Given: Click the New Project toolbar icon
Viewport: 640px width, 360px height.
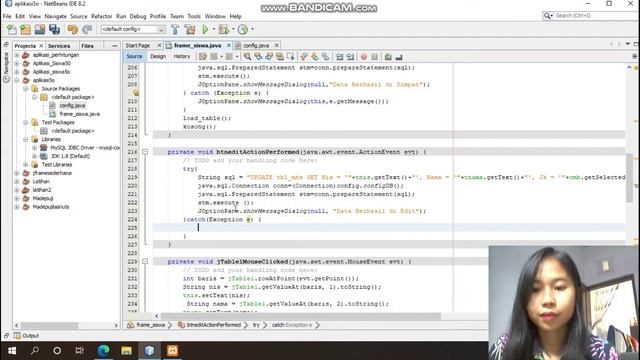Looking at the screenshot, I should pos(25,29).
